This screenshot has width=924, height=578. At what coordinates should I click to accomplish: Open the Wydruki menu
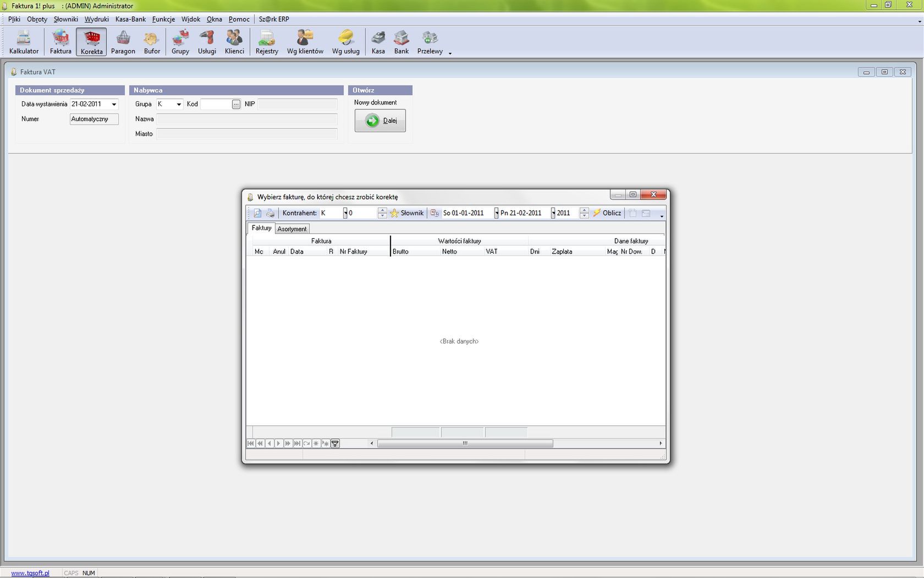[x=97, y=19]
